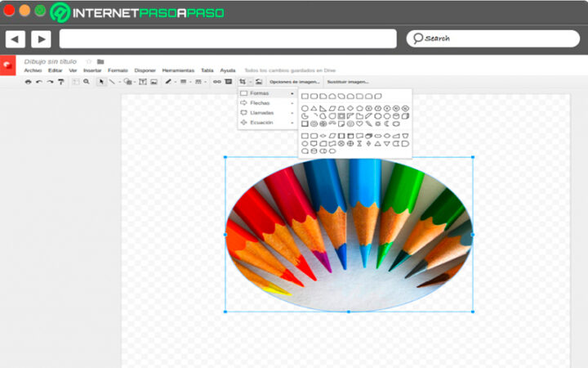Open the Insertar menu
588x368 pixels.
click(92, 70)
